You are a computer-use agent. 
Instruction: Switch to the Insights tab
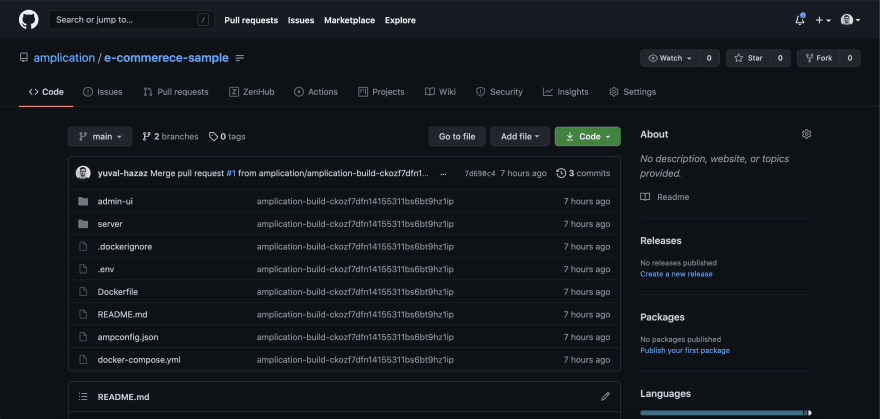566,92
